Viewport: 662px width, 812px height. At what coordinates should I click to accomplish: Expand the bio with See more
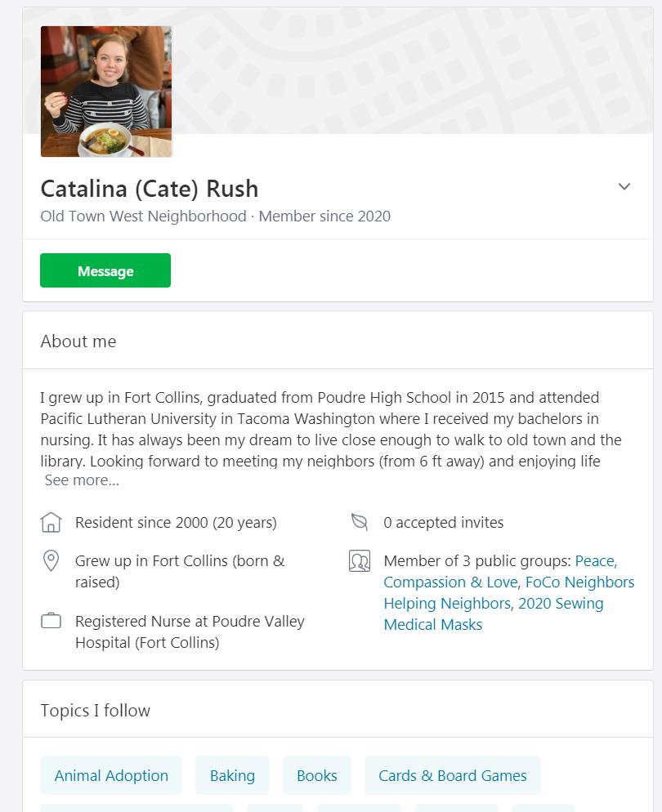click(x=82, y=480)
